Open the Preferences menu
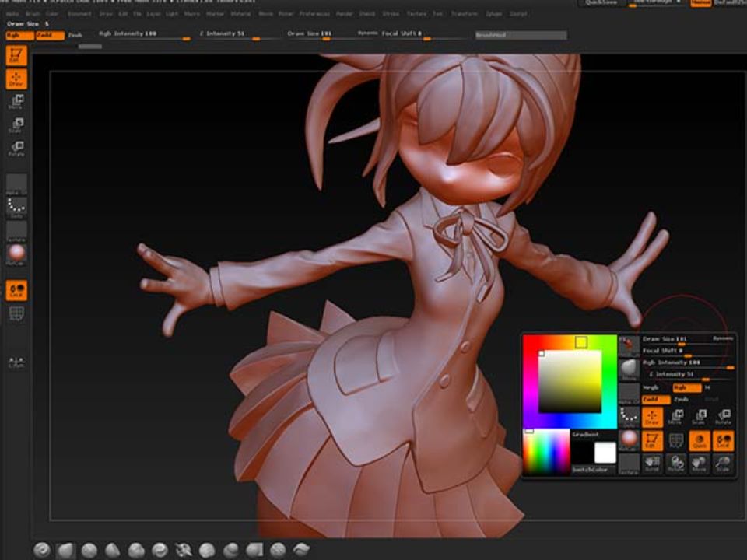The width and height of the screenshot is (747, 560). (314, 14)
